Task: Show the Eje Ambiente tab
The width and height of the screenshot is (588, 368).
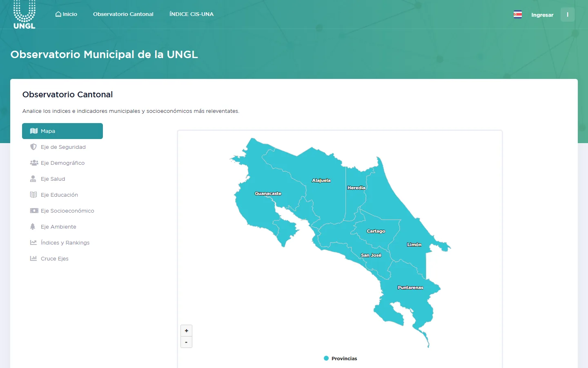Action: coord(62,227)
